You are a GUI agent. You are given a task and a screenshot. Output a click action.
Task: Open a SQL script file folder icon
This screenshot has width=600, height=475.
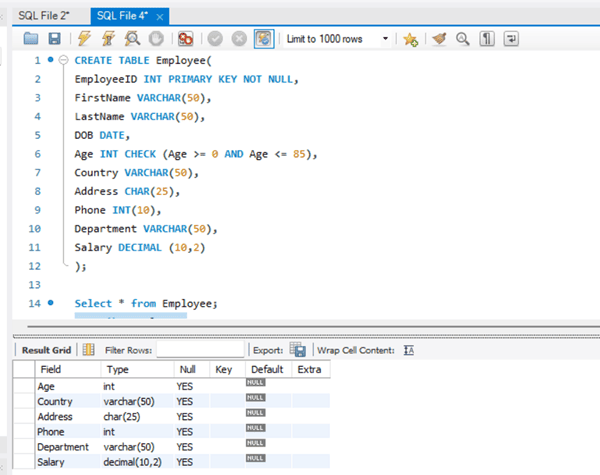pyautogui.click(x=31, y=39)
